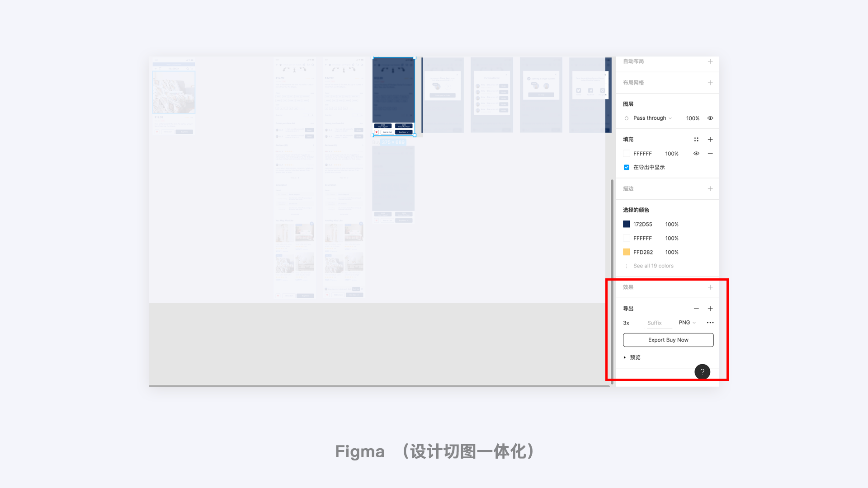Toggle layer opacity visibility eye icon
Screen dimensions: 868x488
(x=710, y=118)
